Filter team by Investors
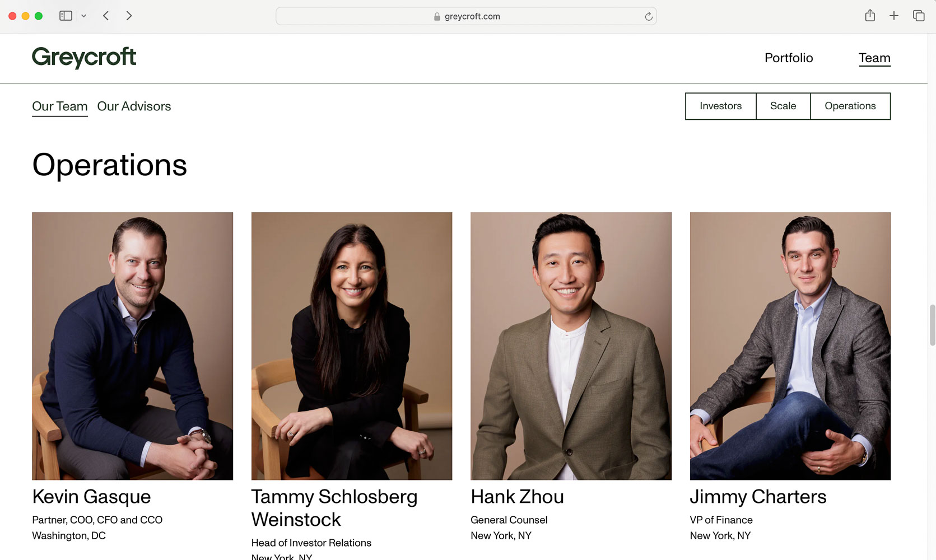 click(x=720, y=106)
